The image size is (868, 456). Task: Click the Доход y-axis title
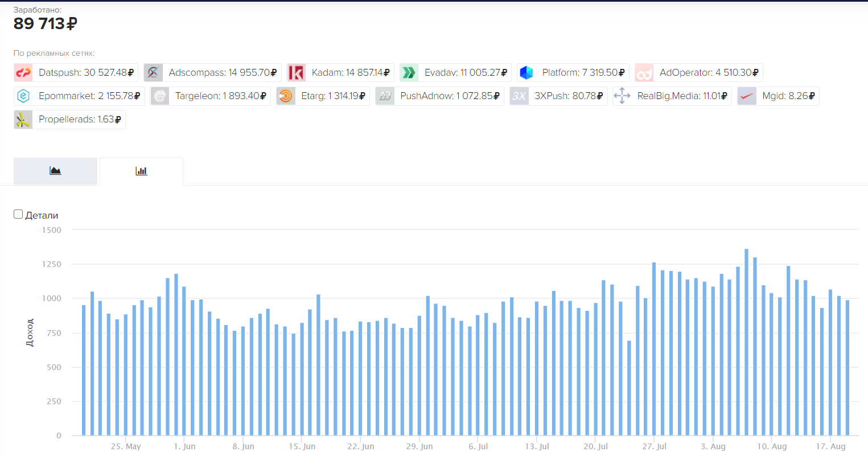30,332
